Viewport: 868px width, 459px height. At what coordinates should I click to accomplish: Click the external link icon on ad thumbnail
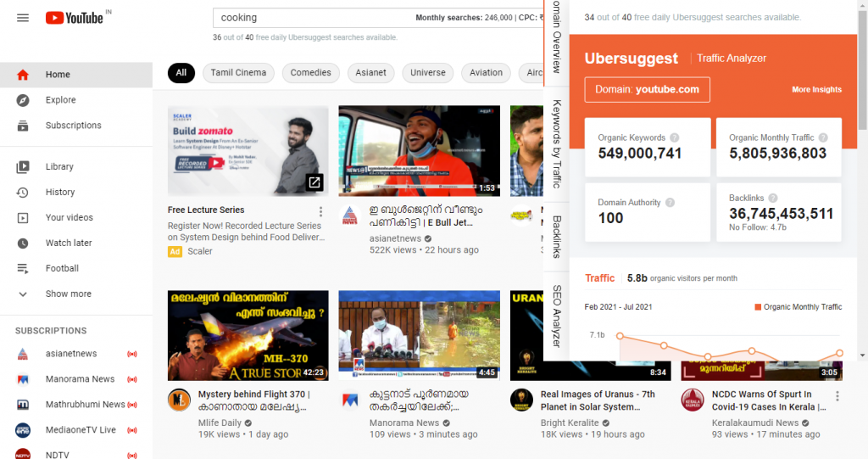click(314, 182)
